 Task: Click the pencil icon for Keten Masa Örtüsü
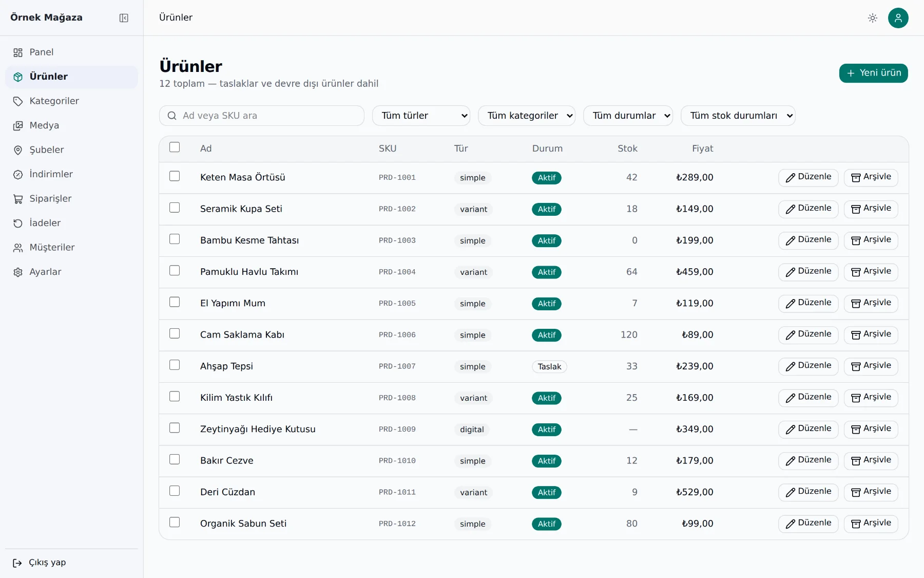tap(791, 178)
